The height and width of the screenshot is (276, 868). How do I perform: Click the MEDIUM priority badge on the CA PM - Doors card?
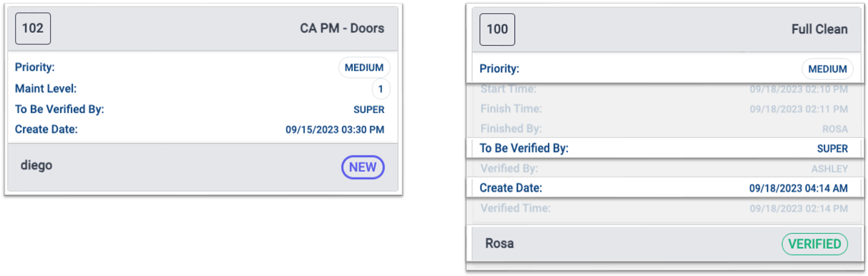364,68
